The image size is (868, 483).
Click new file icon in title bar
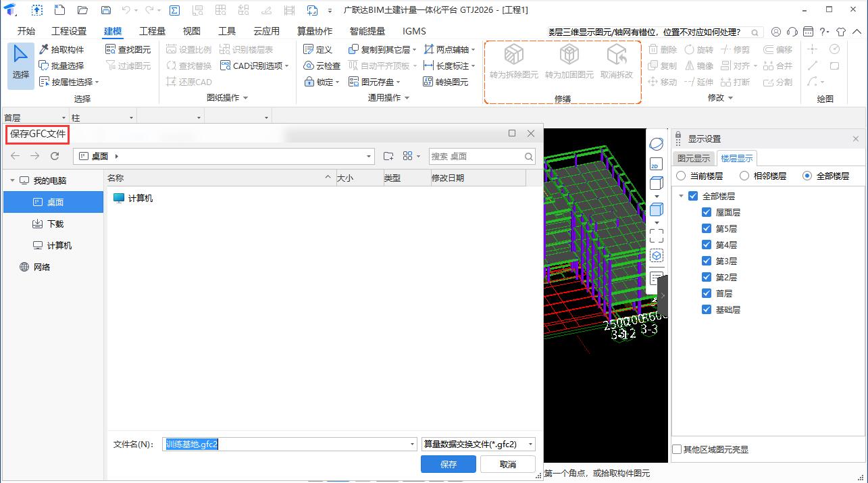59,10
